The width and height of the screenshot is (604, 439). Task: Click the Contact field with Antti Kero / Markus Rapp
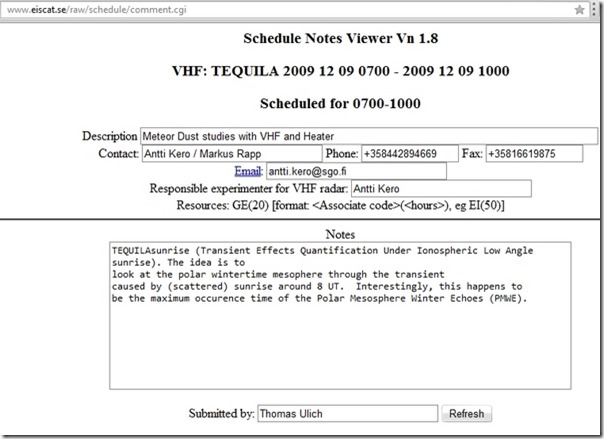click(x=232, y=154)
